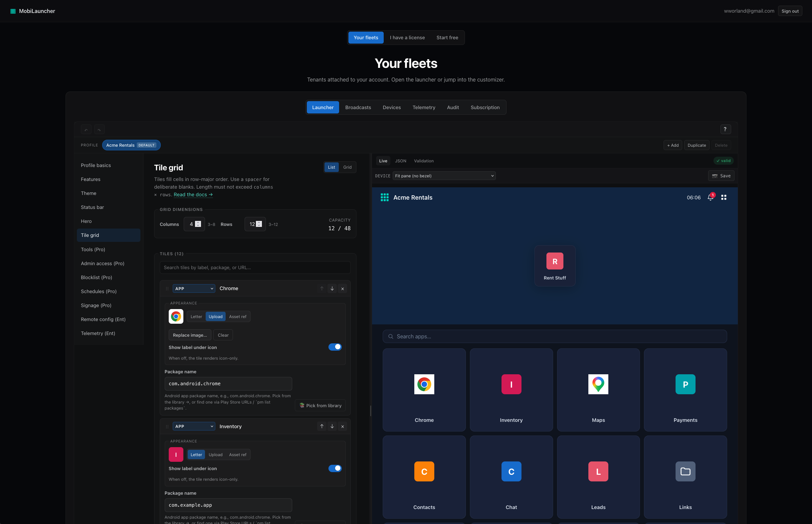This screenshot has height=524, width=812.
Task: Click Chrome icon thumbnail in Appearance
Action: point(176,316)
